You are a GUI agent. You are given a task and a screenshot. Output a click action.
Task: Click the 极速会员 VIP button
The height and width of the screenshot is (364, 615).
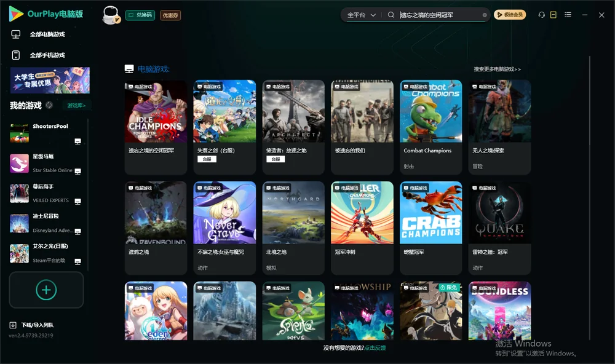[x=509, y=15]
